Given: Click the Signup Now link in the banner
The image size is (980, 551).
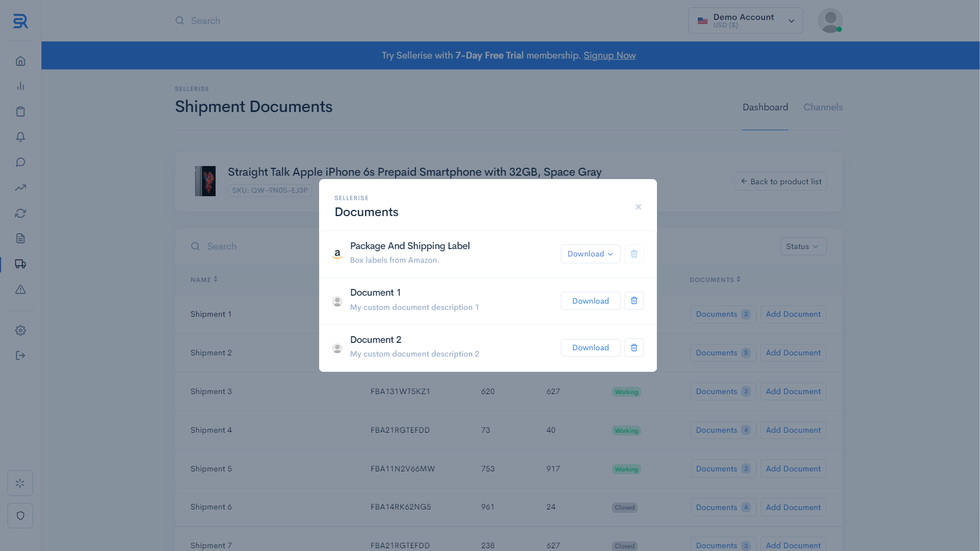Looking at the screenshot, I should [x=610, y=55].
